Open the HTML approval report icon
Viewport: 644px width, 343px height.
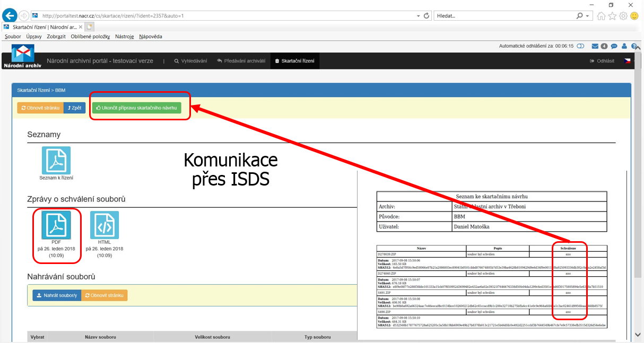(x=105, y=225)
